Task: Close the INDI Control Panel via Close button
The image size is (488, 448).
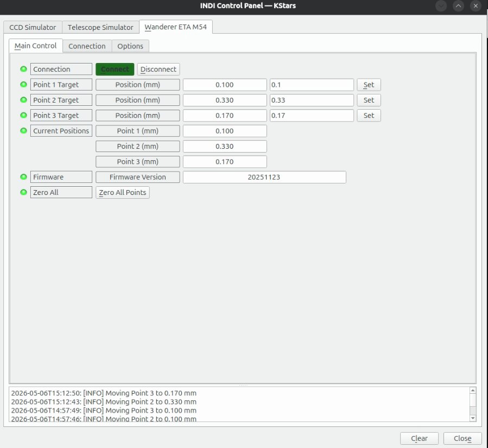Action: pyautogui.click(x=462, y=438)
